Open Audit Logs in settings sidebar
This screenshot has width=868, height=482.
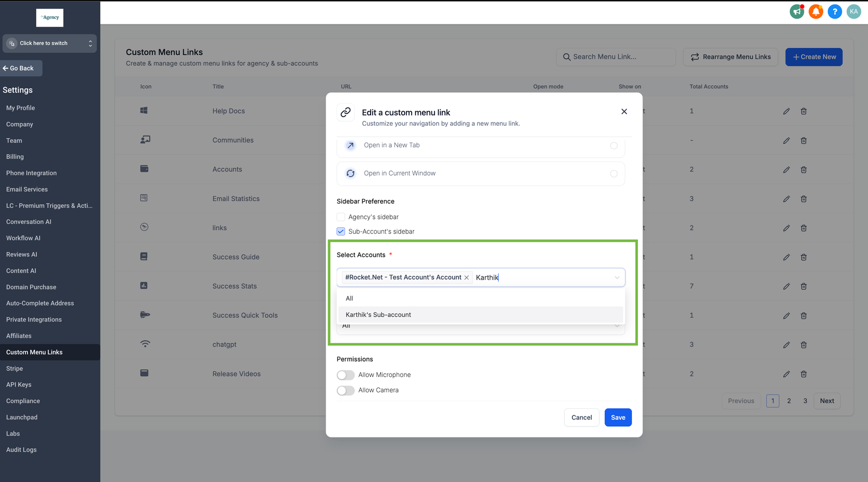pos(22,449)
